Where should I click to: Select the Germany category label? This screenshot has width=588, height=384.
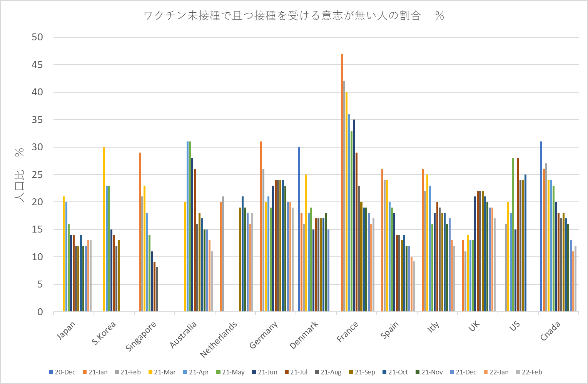click(263, 335)
